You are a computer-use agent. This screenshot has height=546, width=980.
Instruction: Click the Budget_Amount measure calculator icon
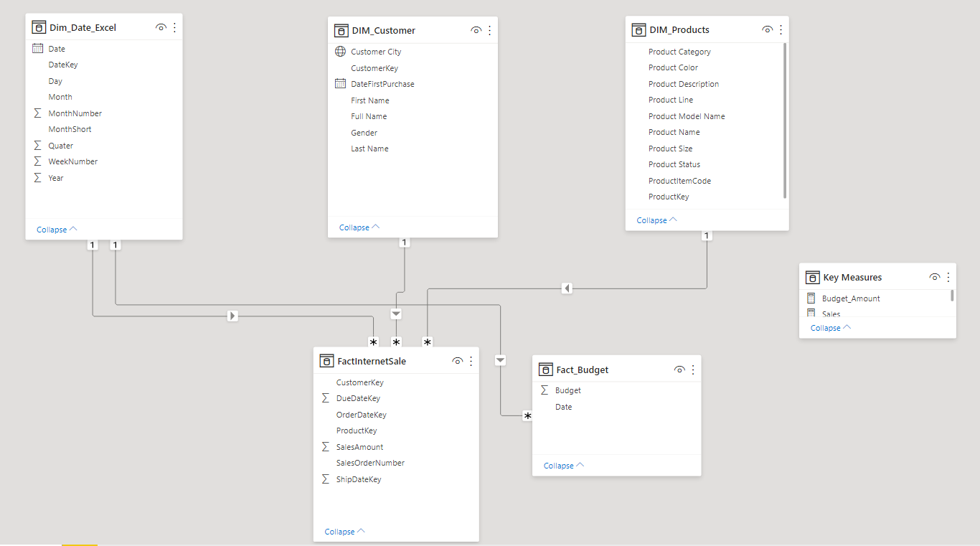click(x=811, y=298)
